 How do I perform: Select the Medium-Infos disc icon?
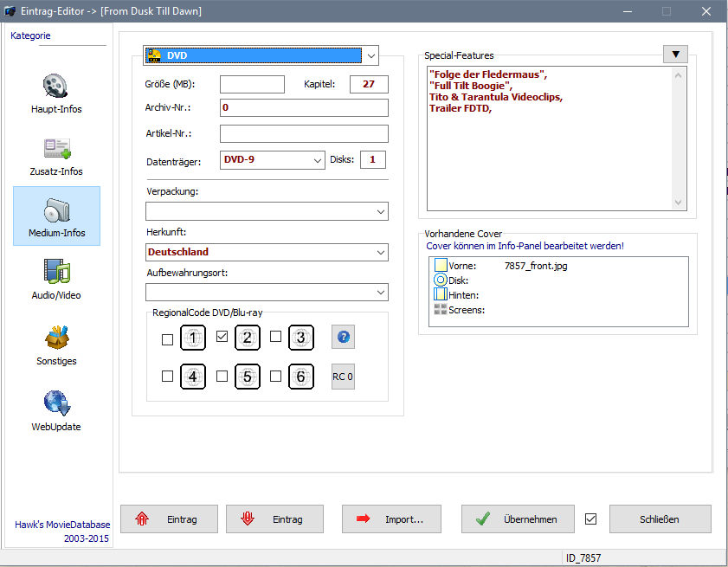tap(56, 209)
